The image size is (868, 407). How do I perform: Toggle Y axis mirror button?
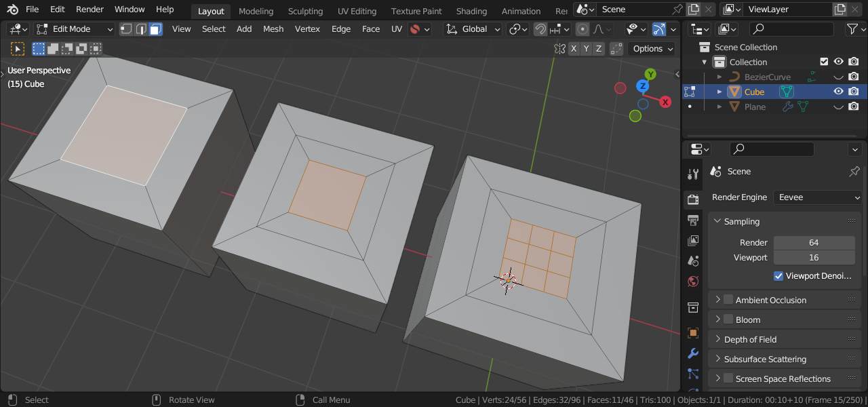[587, 49]
